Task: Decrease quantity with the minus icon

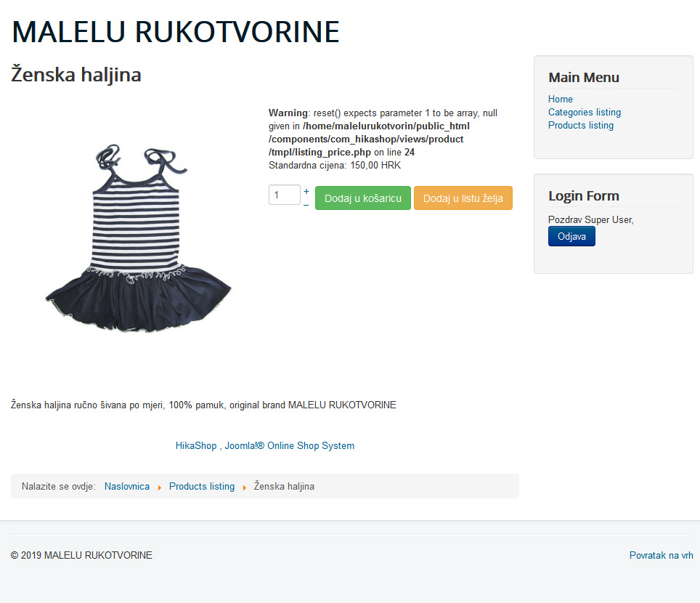Action: [306, 205]
